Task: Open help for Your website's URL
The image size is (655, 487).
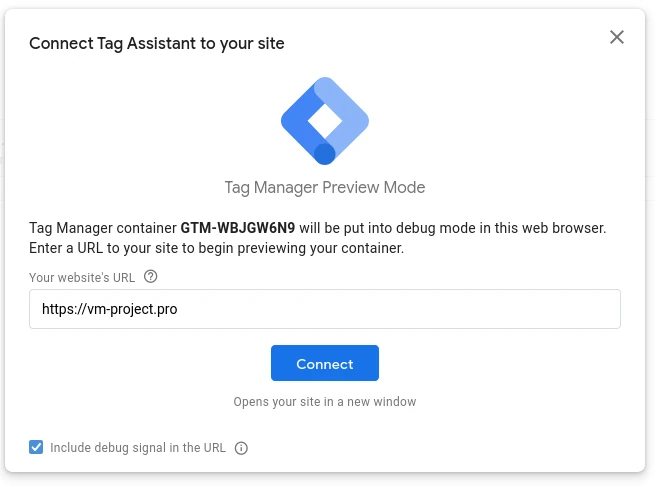Action: [x=151, y=277]
